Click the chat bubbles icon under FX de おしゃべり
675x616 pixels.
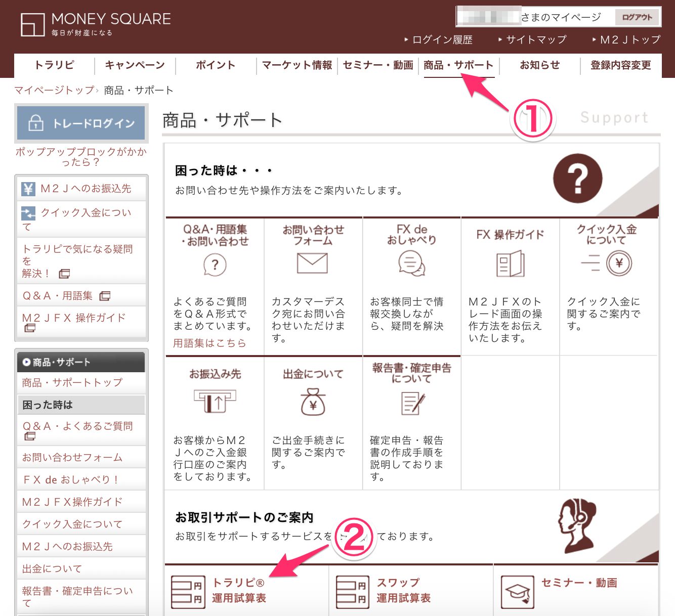coord(411,263)
